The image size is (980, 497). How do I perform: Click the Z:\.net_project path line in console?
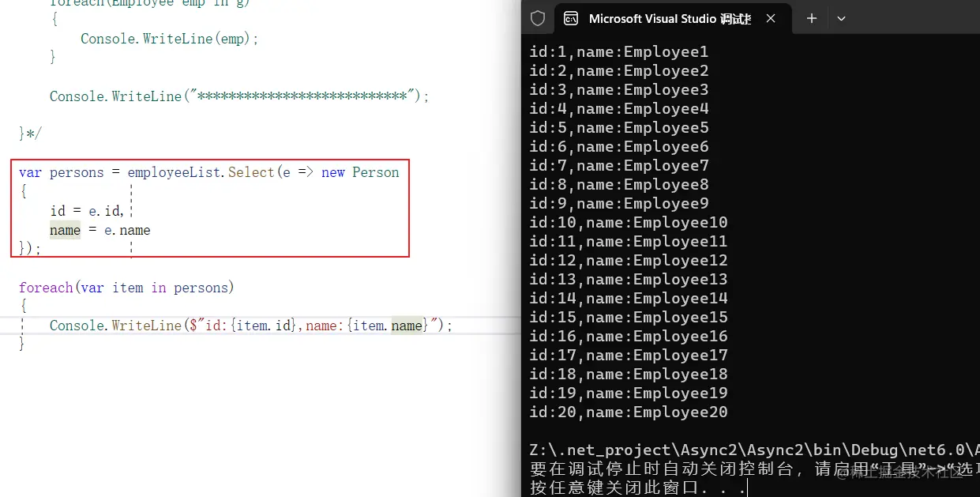click(754, 450)
